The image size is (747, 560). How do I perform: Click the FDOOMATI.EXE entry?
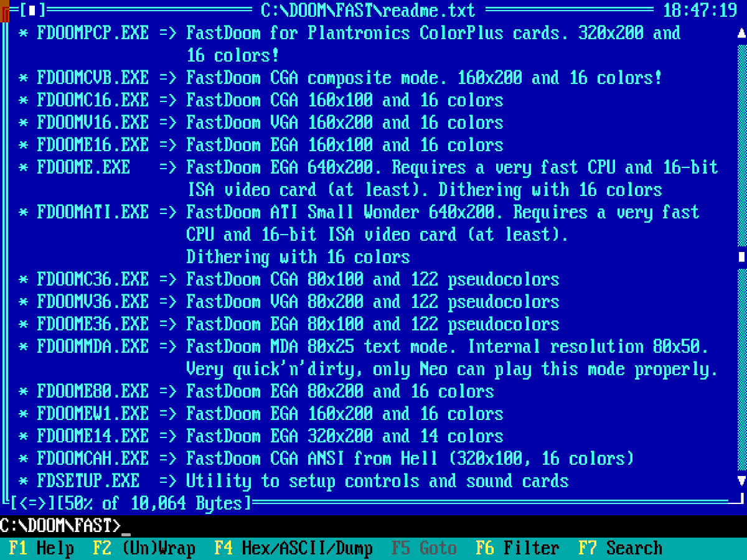click(x=93, y=212)
